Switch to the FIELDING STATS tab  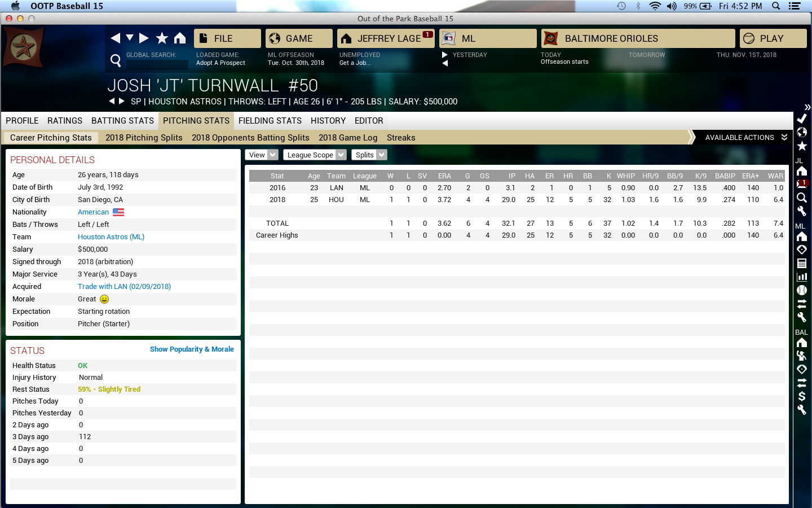coord(270,121)
